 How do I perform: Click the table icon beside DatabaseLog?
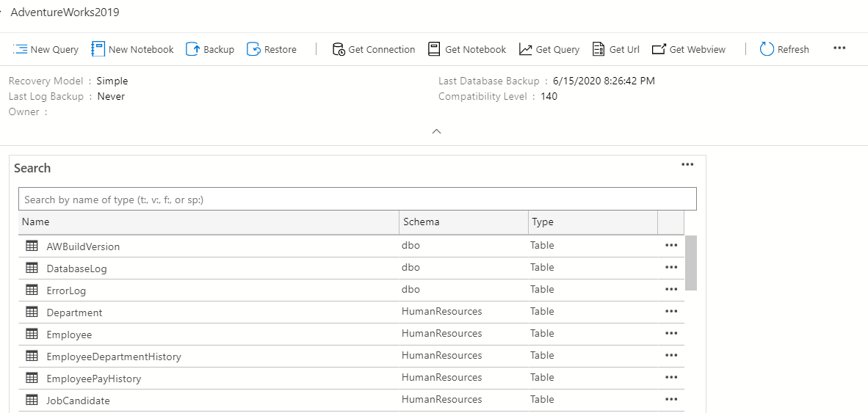point(32,268)
